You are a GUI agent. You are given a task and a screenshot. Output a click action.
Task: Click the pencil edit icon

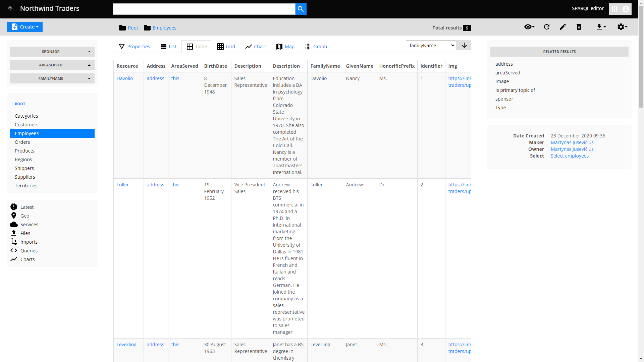click(x=563, y=27)
